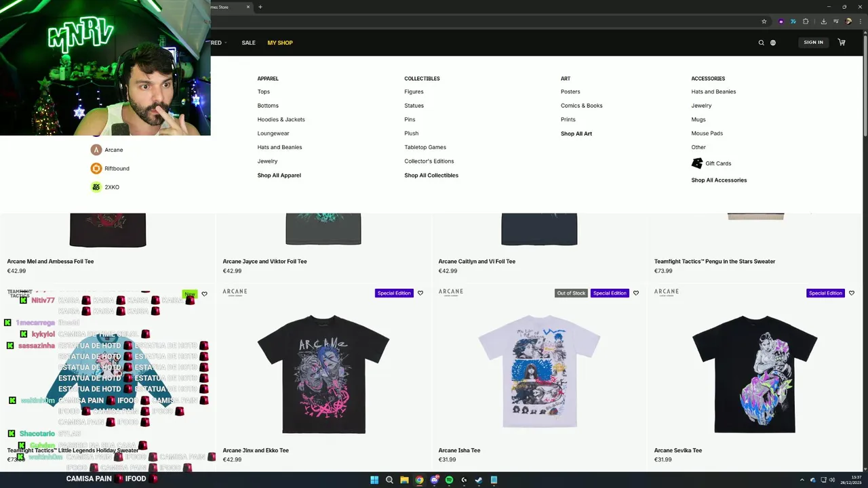Screen dimensions: 868x488
Task: Click the Riftbound franchise icon
Action: click(96, 168)
